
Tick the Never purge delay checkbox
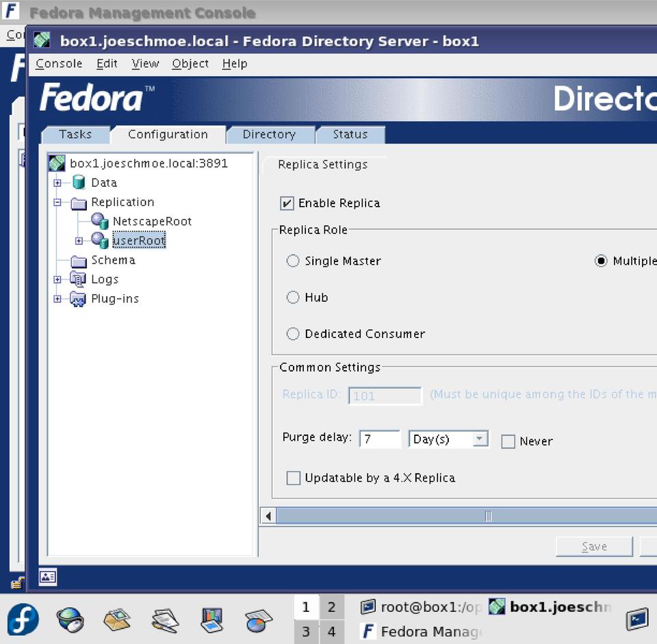(x=508, y=441)
